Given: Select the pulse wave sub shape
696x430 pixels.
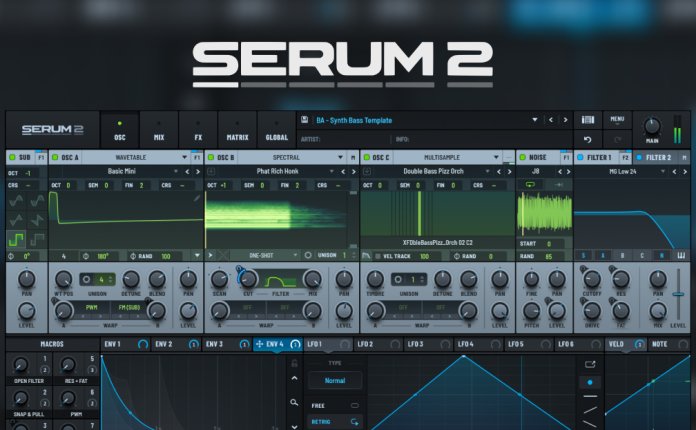Looking at the screenshot, I should [x=36, y=239].
